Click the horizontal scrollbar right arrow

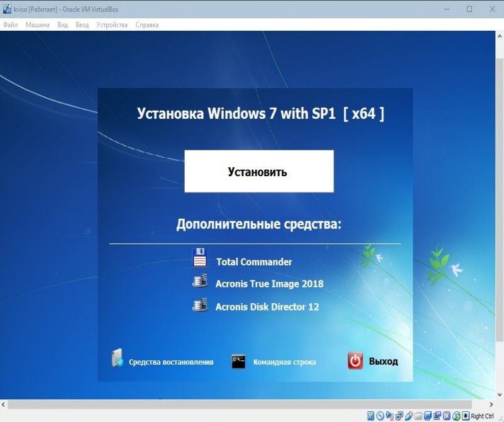491,404
